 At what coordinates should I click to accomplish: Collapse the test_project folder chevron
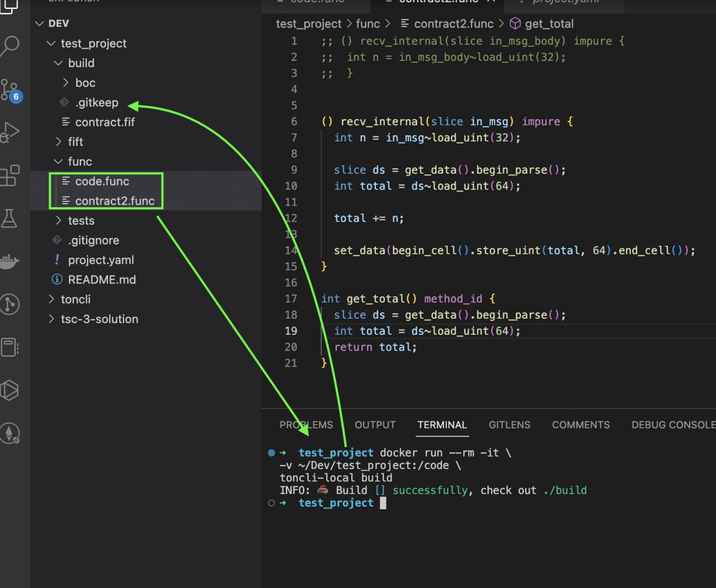coord(51,44)
